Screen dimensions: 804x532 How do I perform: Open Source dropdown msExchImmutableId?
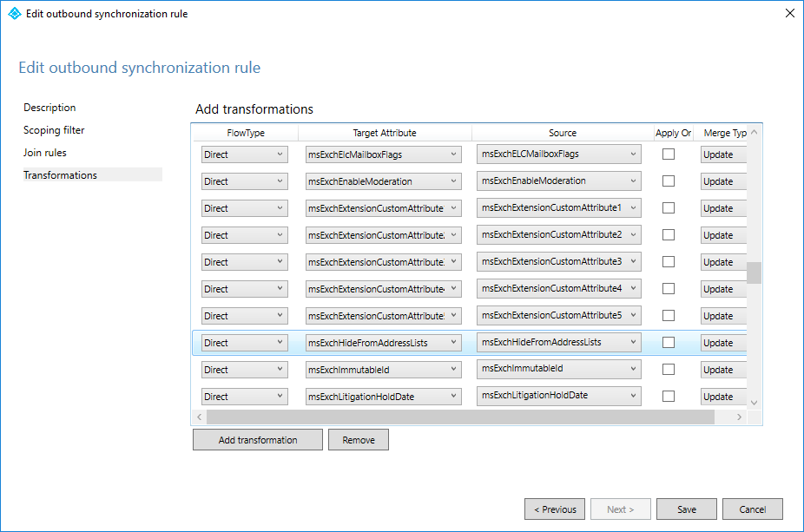pyautogui.click(x=559, y=369)
